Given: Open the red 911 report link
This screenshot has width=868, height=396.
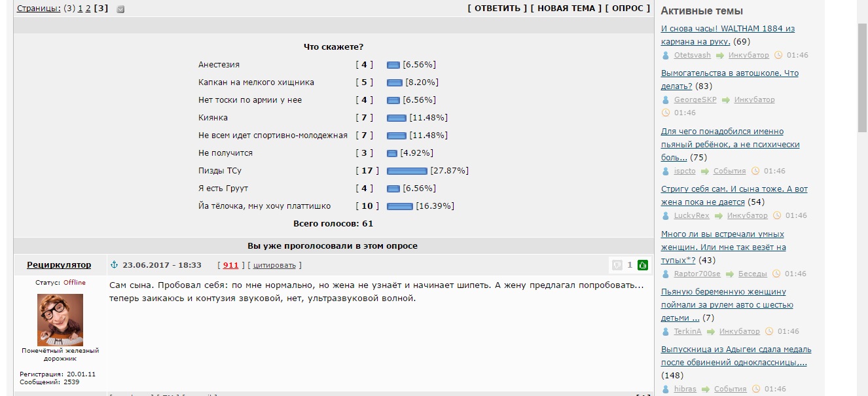Looking at the screenshot, I should click(230, 265).
